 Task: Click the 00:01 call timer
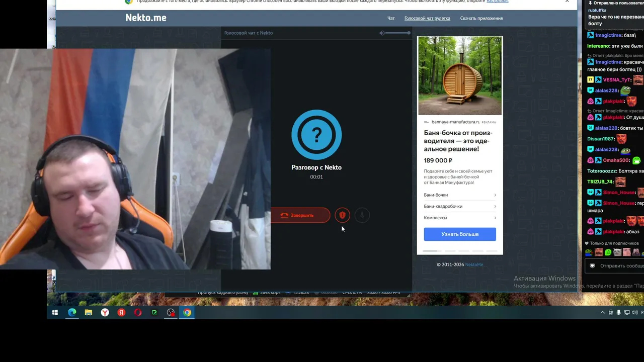tap(316, 177)
